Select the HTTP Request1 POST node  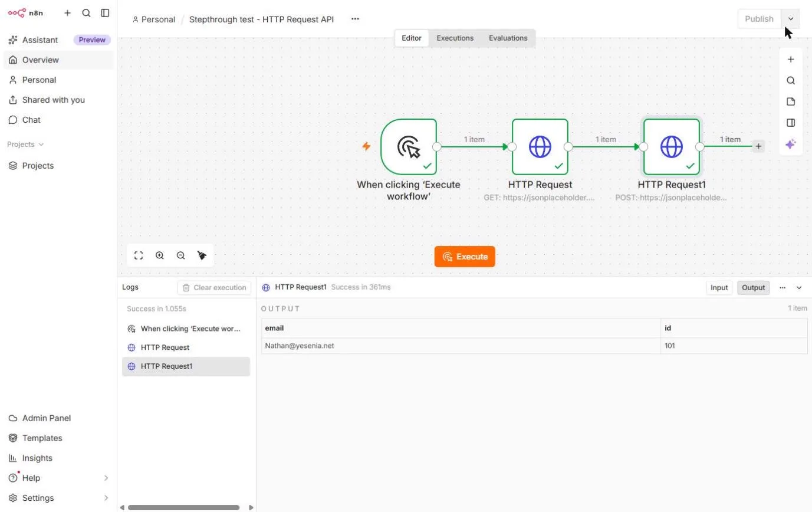tap(672, 147)
